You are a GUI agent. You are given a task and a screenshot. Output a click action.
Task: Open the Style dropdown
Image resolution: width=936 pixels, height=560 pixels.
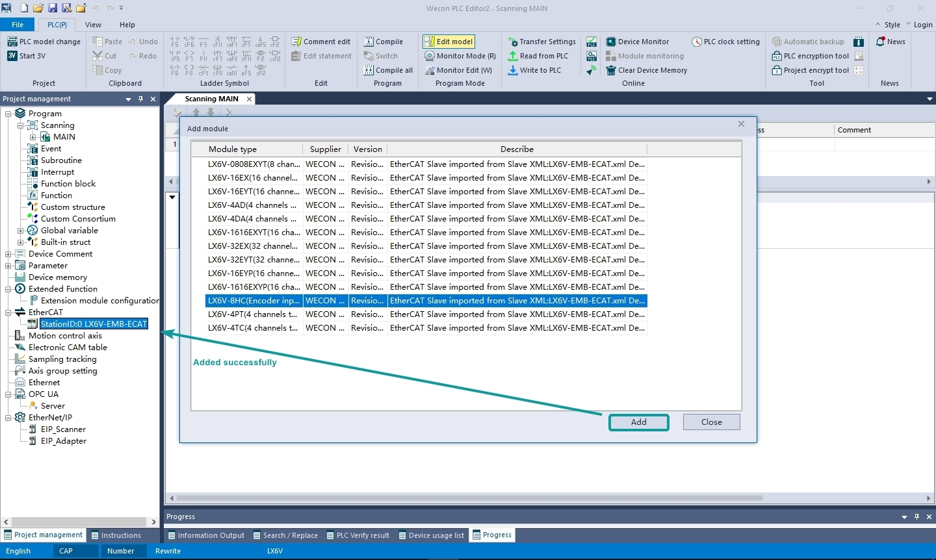892,25
